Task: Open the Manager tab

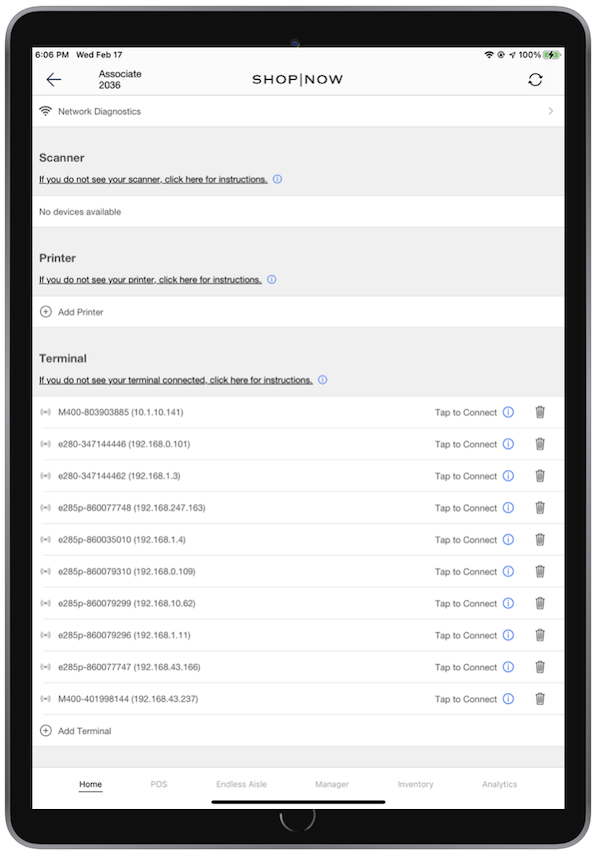Action: point(332,784)
